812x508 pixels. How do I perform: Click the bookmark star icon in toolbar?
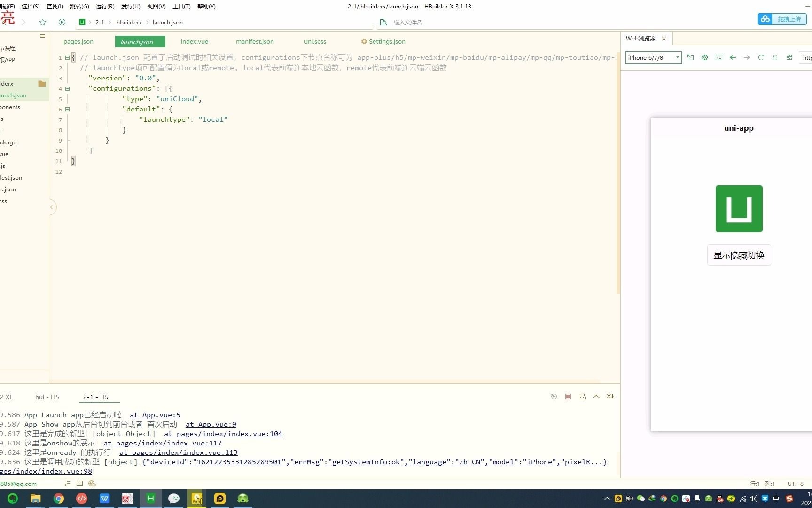coord(43,22)
